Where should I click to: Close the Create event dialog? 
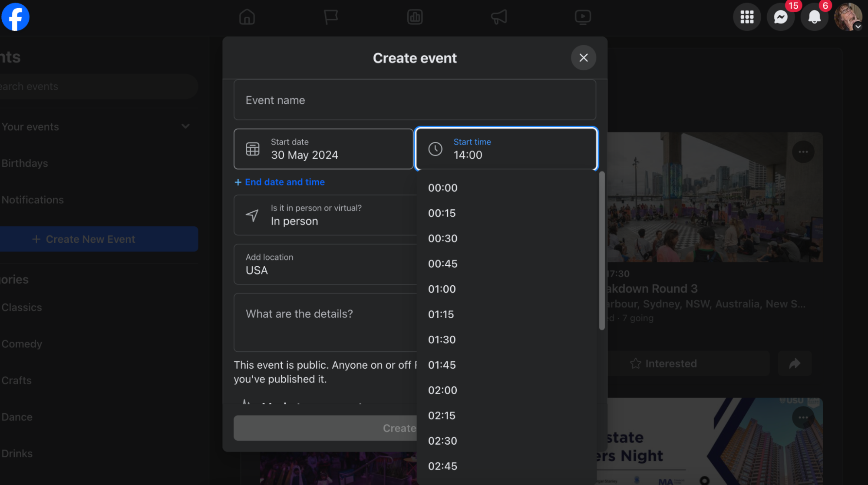click(583, 57)
